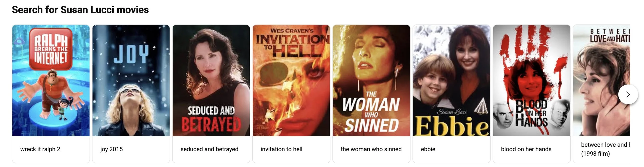This screenshot has height=167, width=644.
Task: Open the 'ebbie' caption link
Action: pos(428,149)
